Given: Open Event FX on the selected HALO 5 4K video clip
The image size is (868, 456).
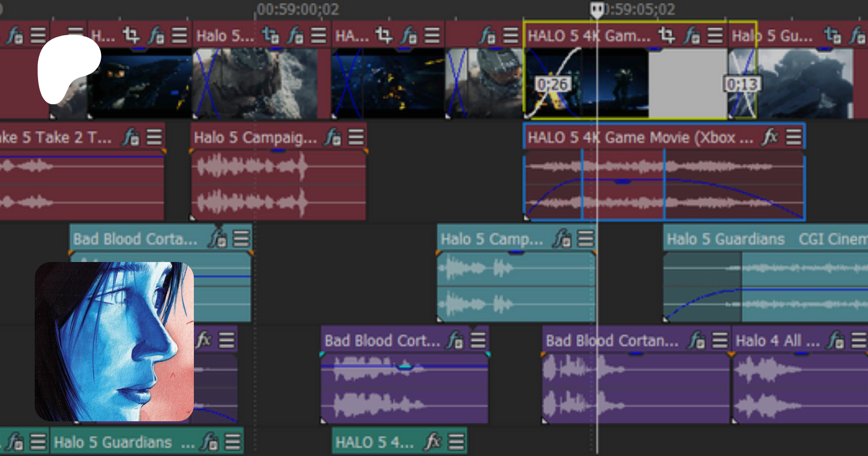Looking at the screenshot, I should (x=692, y=35).
